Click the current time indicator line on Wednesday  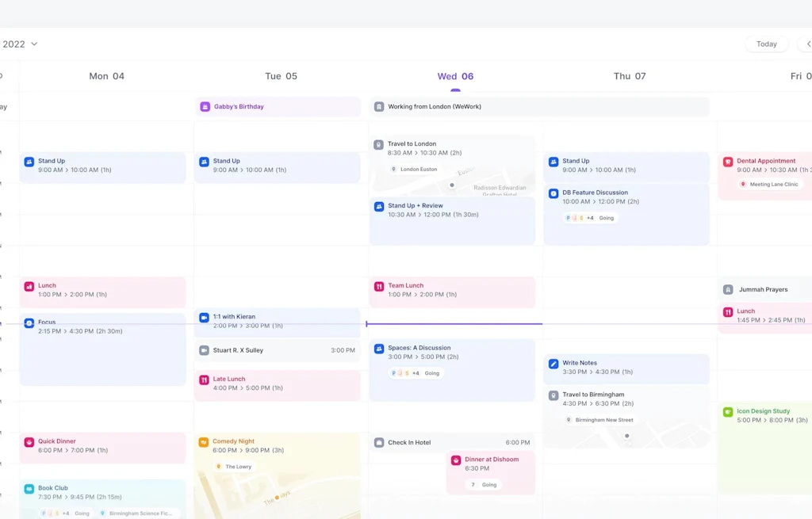click(454, 324)
